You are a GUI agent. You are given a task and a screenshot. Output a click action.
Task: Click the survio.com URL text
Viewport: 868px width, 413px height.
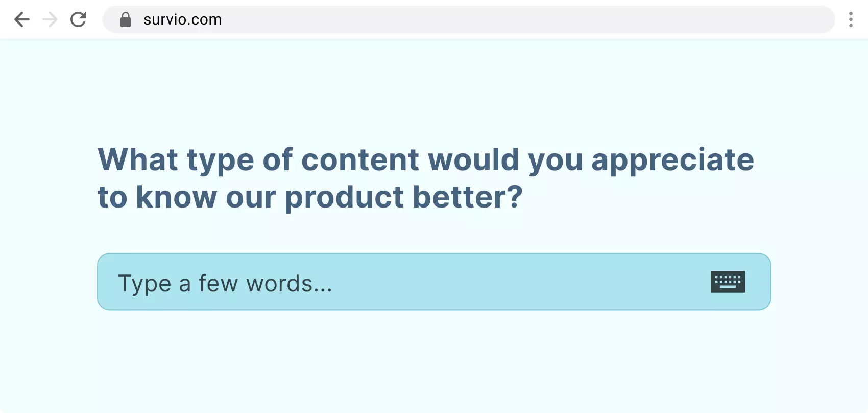click(182, 20)
